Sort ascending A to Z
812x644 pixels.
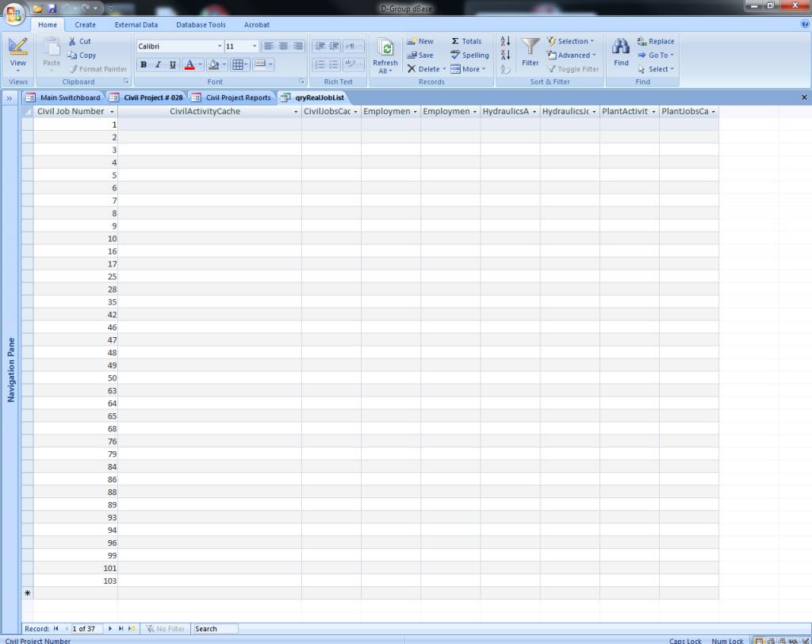505,41
